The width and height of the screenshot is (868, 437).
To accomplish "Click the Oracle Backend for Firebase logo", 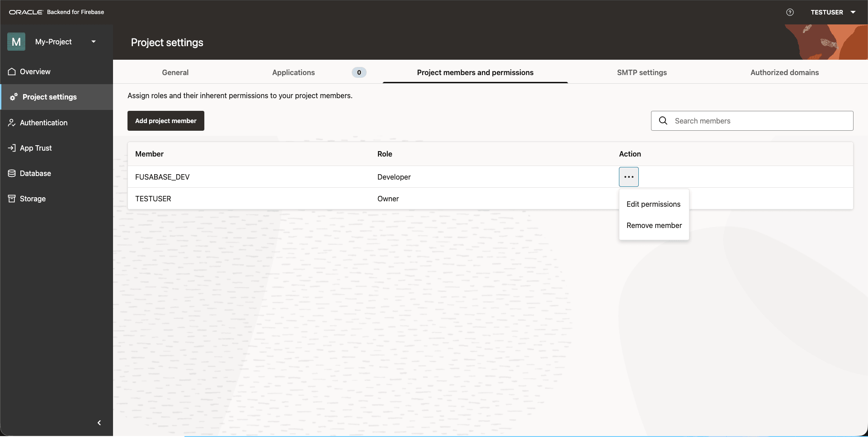I will (x=57, y=12).
